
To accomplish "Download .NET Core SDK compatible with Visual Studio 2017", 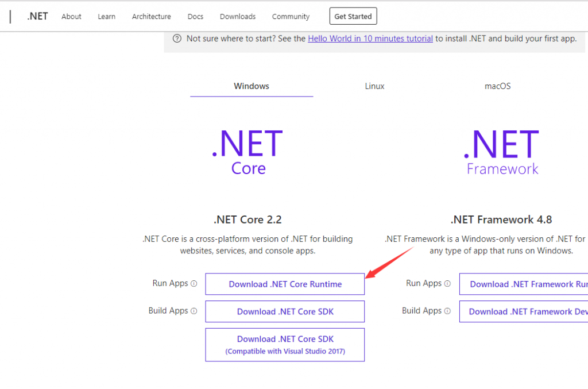I will tap(285, 345).
